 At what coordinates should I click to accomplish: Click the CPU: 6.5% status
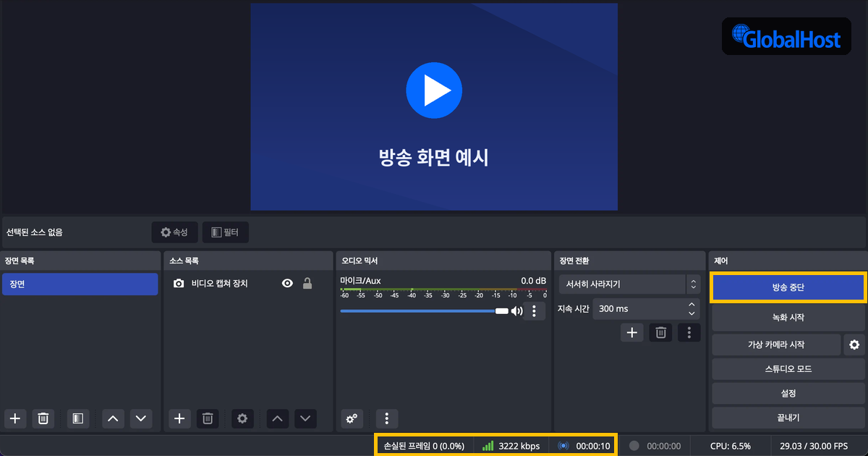click(x=730, y=446)
